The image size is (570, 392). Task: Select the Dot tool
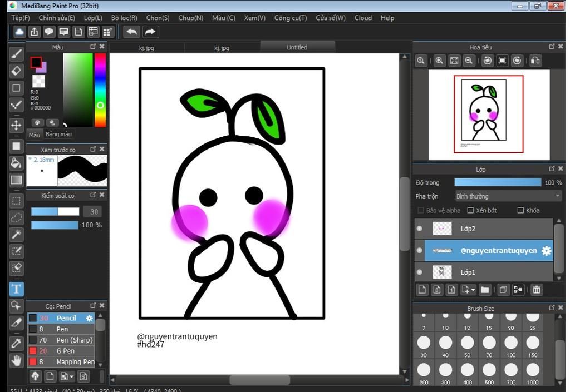[x=16, y=105]
